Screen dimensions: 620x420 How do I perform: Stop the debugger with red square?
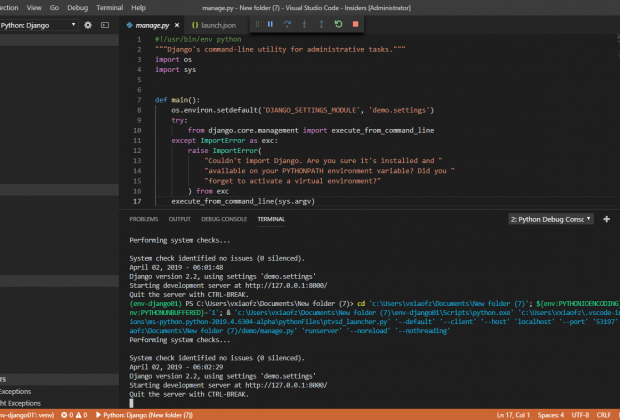[x=355, y=24]
